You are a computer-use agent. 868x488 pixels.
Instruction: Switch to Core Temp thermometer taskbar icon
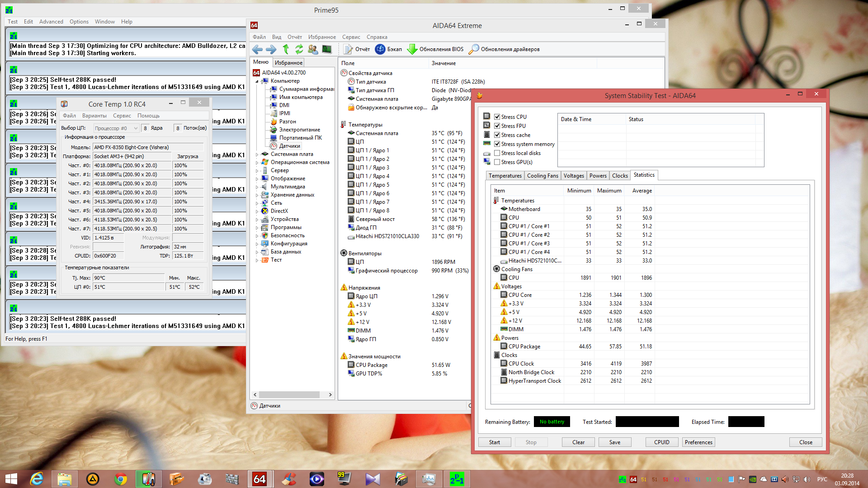(149, 479)
